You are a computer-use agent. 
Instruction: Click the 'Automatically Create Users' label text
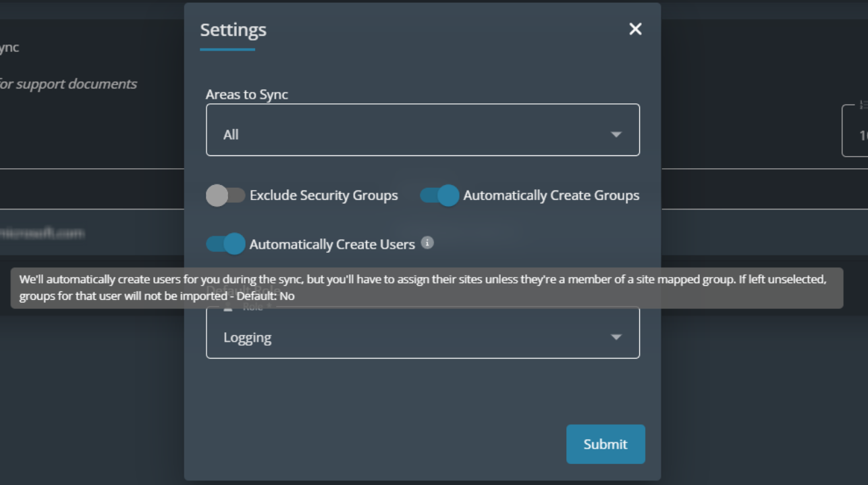tap(332, 245)
